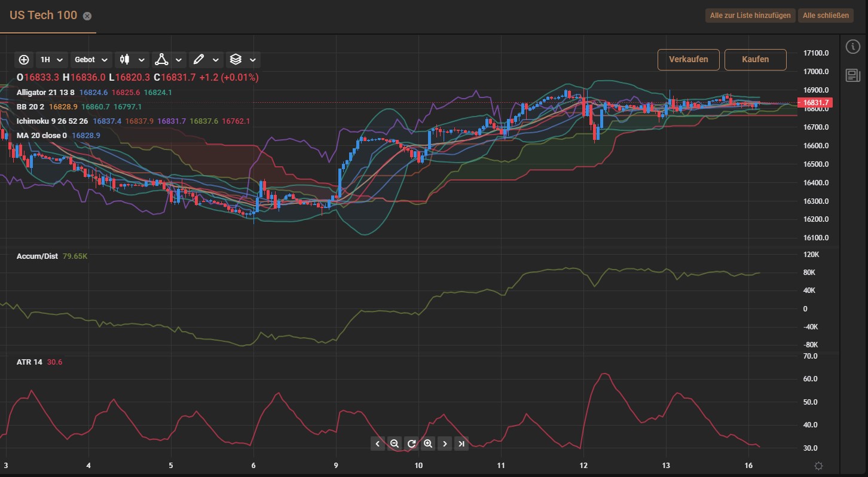Click the ATR 14 indicator label
This screenshot has width=868, height=477.
[29, 362]
